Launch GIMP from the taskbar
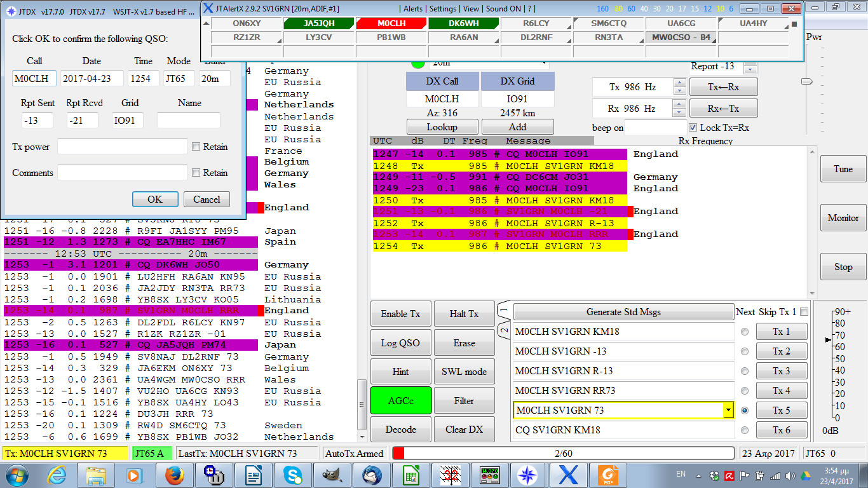 (332, 475)
